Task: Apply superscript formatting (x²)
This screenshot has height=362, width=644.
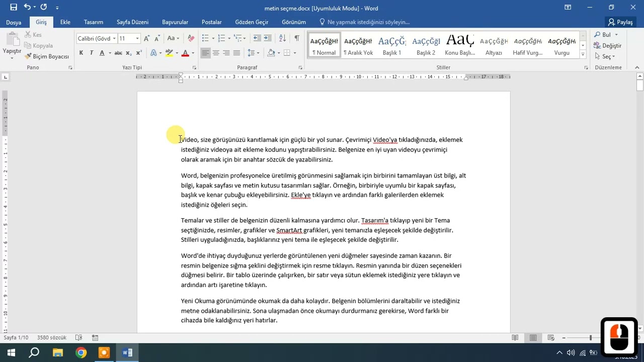Action: click(x=139, y=53)
